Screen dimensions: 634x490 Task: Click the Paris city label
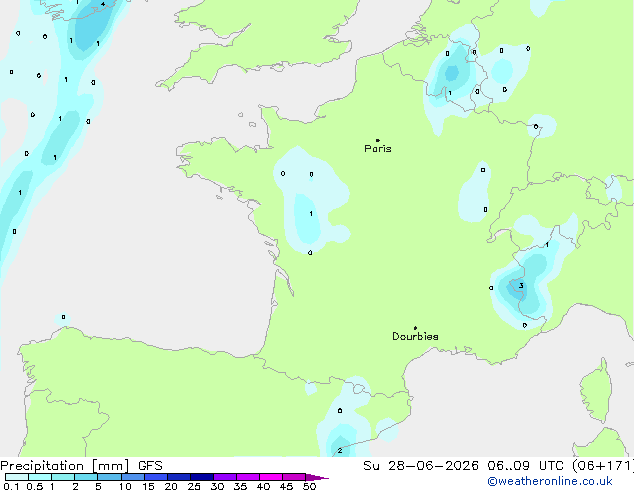(378, 149)
